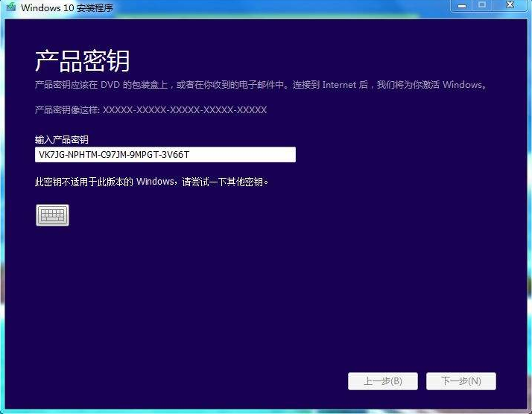Click the key-not-valid error message text
Image resolution: width=532 pixels, height=414 pixels.
pyautogui.click(x=151, y=182)
